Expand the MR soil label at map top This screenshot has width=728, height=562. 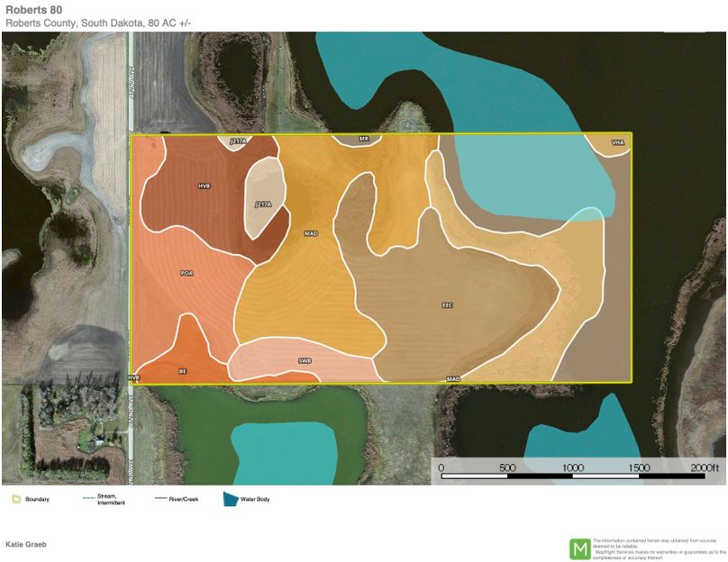point(363,138)
